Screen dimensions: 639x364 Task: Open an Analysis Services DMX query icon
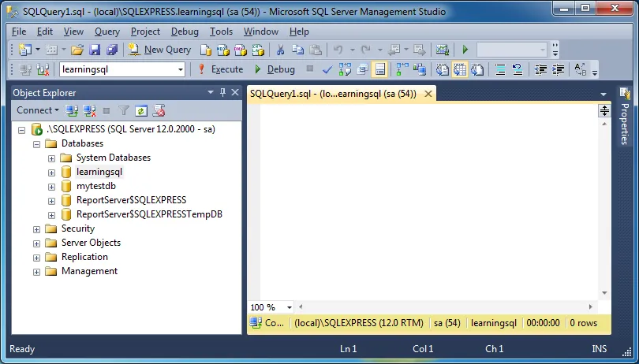[241, 50]
